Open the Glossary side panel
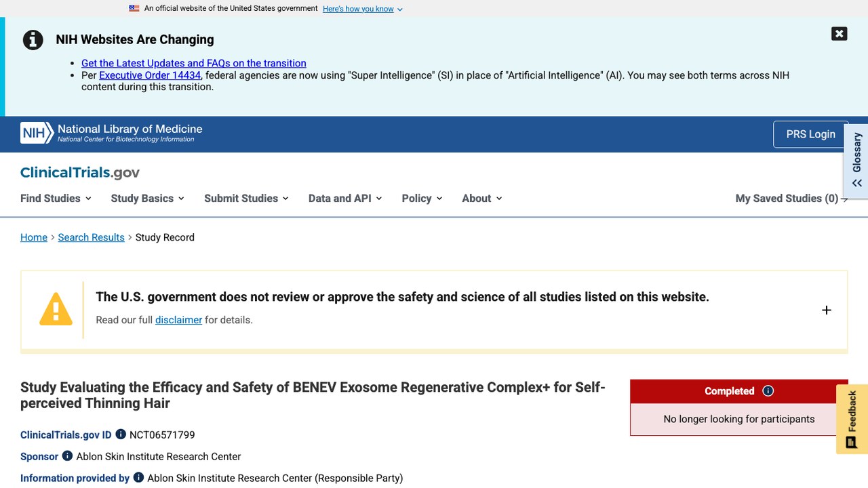The width and height of the screenshot is (868, 488). (856, 161)
